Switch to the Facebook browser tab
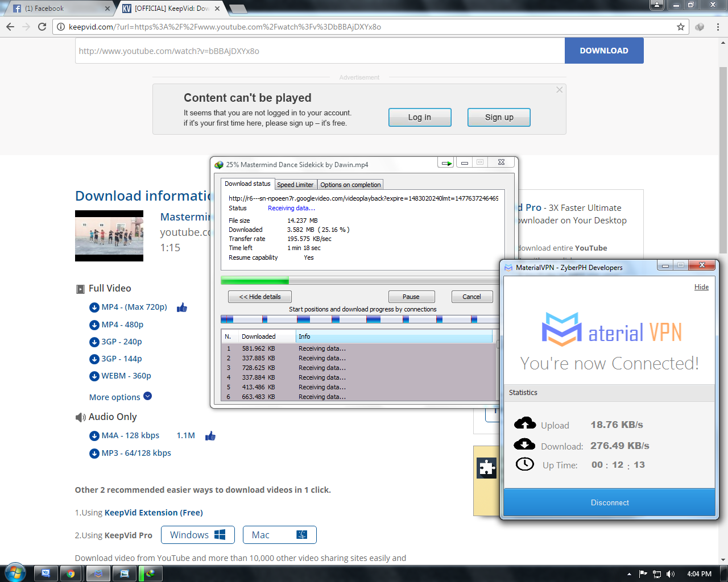This screenshot has width=728, height=582. point(57,9)
